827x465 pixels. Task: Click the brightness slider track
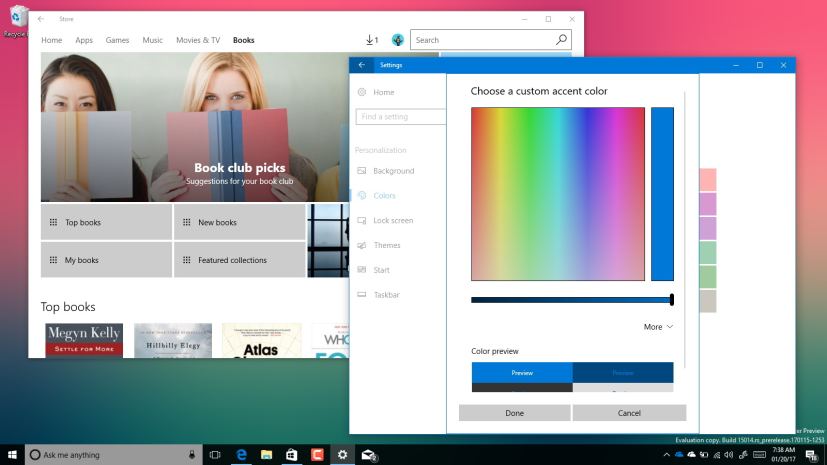(572, 300)
